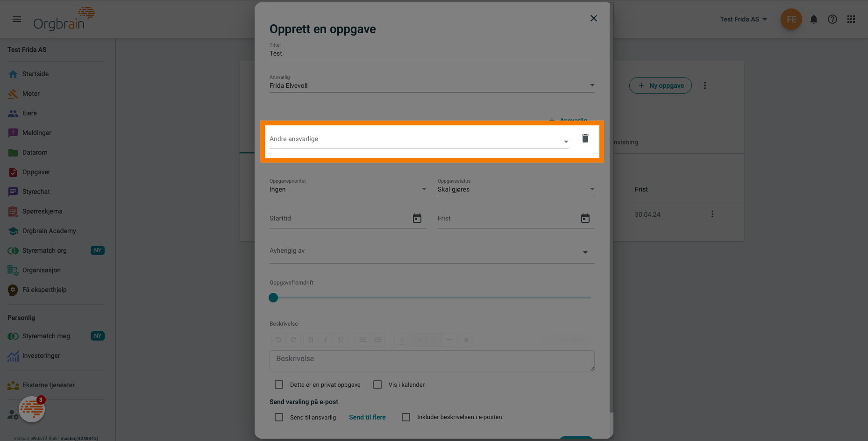This screenshot has width=868, height=441.
Task: Open the hamburger menu
Action: (17, 19)
